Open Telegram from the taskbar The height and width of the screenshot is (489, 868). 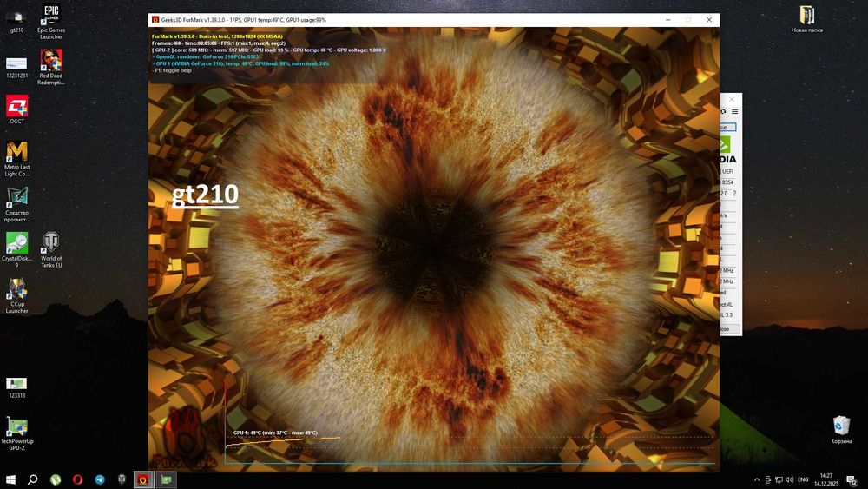[x=100, y=479]
